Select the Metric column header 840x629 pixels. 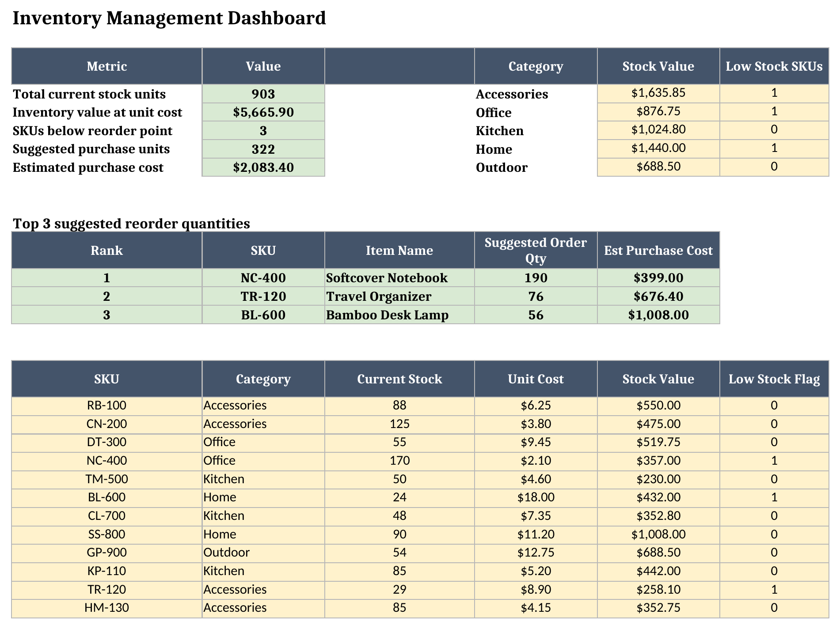pyautogui.click(x=106, y=66)
